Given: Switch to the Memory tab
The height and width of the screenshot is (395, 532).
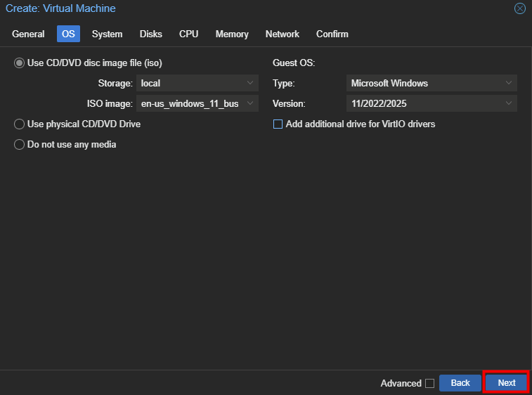Looking at the screenshot, I should [232, 34].
